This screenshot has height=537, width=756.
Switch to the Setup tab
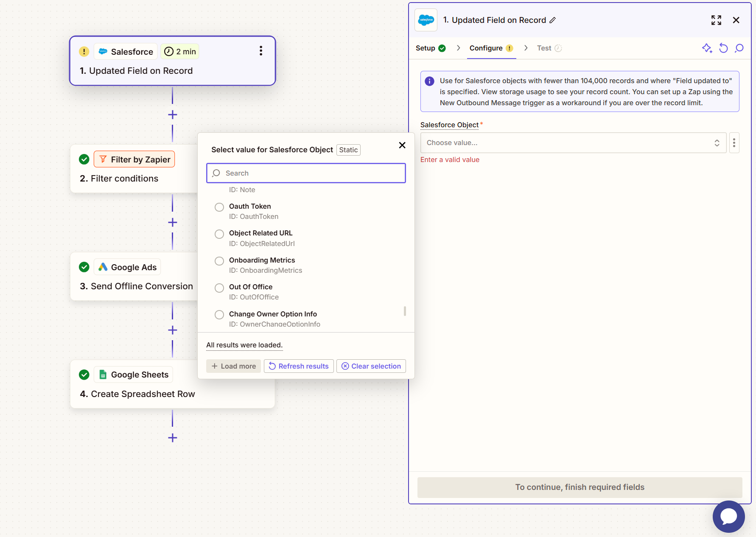tap(431, 48)
